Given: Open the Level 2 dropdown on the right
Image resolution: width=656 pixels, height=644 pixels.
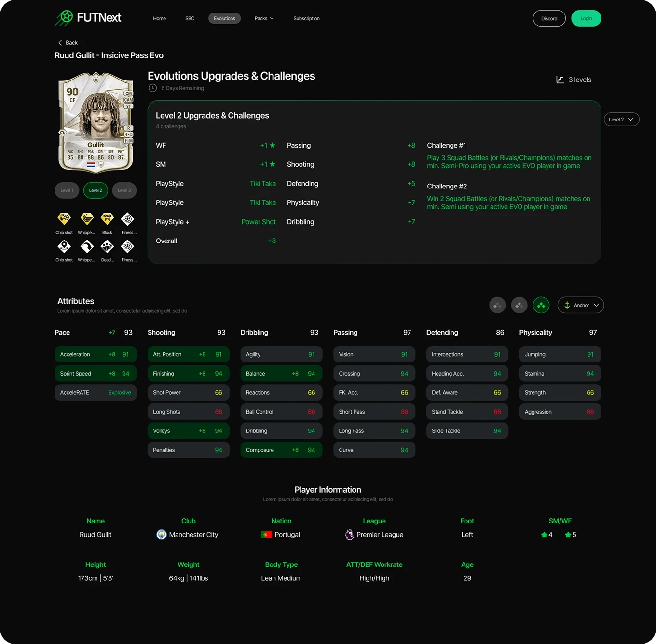Looking at the screenshot, I should (x=621, y=120).
